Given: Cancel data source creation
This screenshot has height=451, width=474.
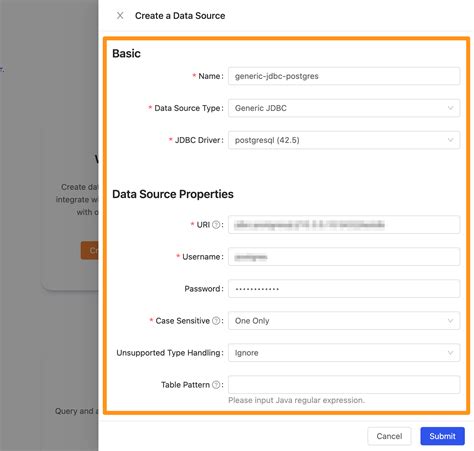Looking at the screenshot, I should click(x=389, y=436).
